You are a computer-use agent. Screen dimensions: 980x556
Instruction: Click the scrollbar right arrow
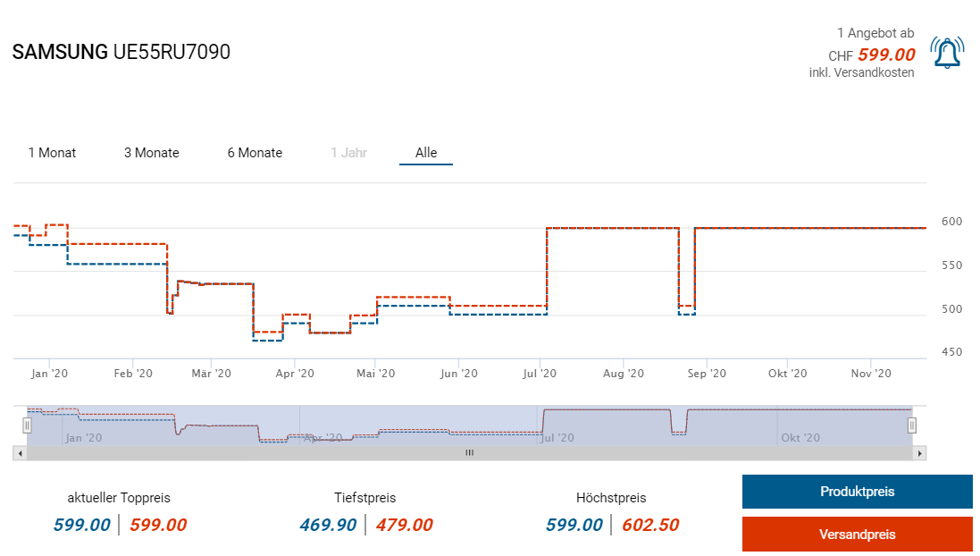920,453
